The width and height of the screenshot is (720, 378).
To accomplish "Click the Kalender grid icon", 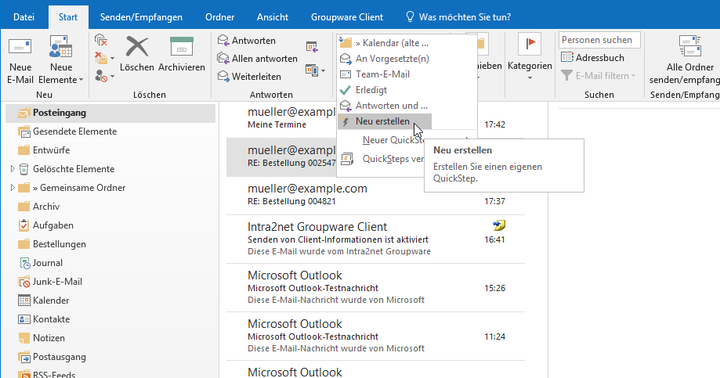I will [24, 301].
